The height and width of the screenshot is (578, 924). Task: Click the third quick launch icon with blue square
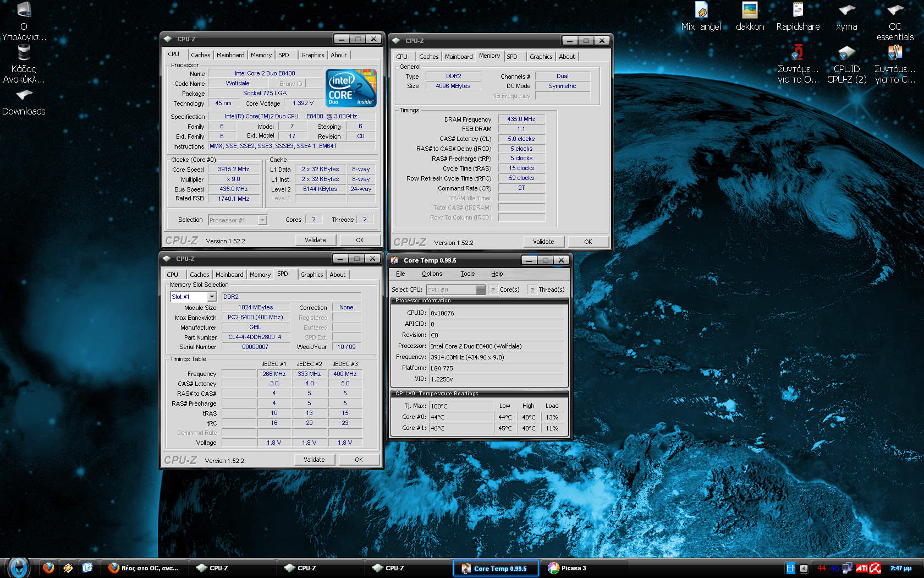tap(87, 568)
